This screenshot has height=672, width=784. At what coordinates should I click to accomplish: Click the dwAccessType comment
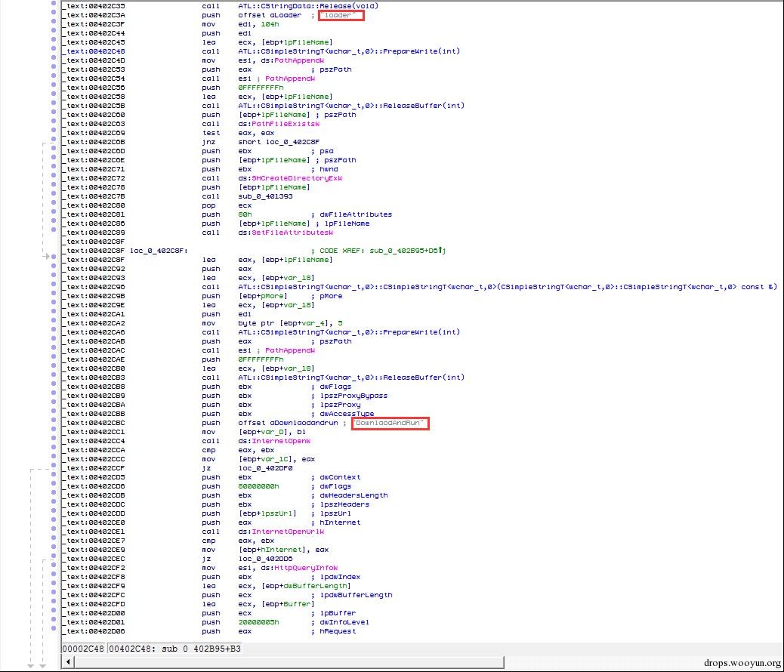347,414
